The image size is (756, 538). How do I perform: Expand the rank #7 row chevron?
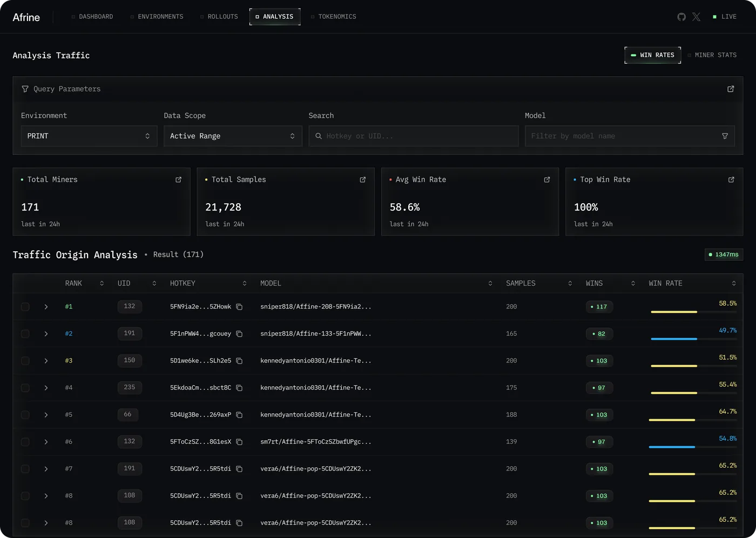coord(46,469)
